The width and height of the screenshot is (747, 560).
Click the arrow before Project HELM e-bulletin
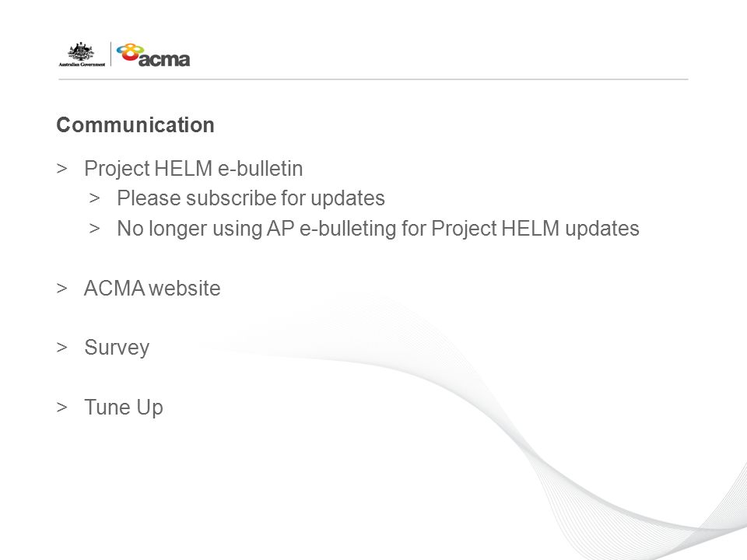point(62,169)
